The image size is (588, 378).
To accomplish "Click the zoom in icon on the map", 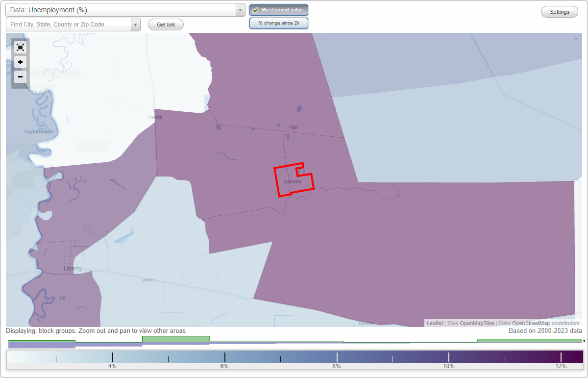I will pyautogui.click(x=20, y=62).
